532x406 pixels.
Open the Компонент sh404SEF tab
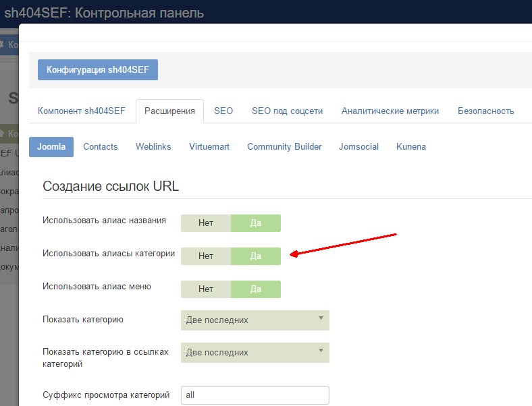[x=81, y=111]
